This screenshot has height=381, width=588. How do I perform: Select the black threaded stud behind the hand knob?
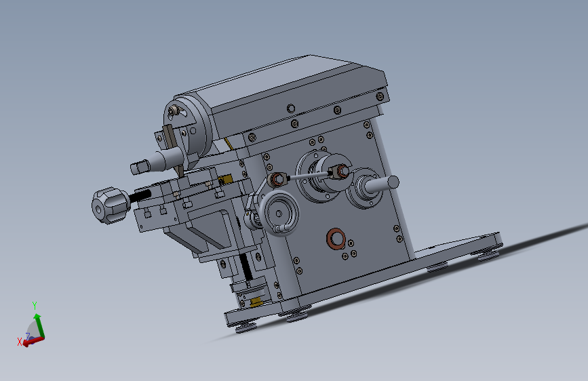pos(140,196)
